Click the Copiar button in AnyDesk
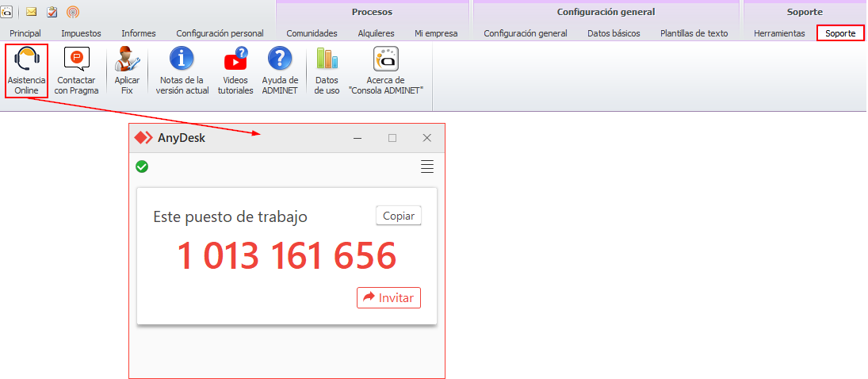The image size is (868, 379). (399, 216)
